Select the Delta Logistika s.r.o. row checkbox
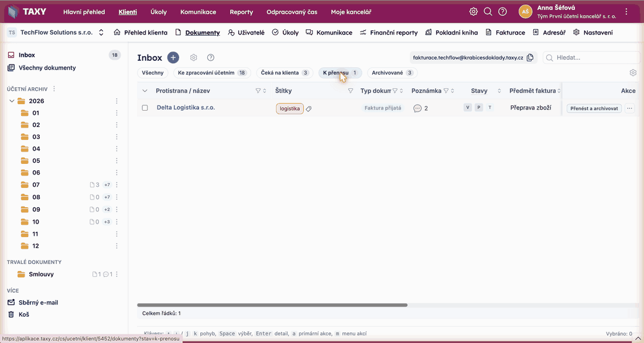This screenshot has height=343, width=644. click(x=145, y=108)
